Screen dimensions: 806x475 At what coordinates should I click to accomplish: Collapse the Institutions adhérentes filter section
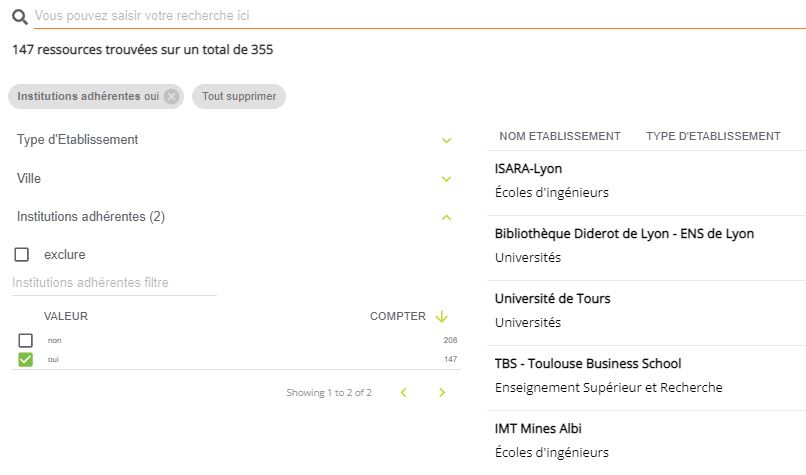pyautogui.click(x=446, y=217)
